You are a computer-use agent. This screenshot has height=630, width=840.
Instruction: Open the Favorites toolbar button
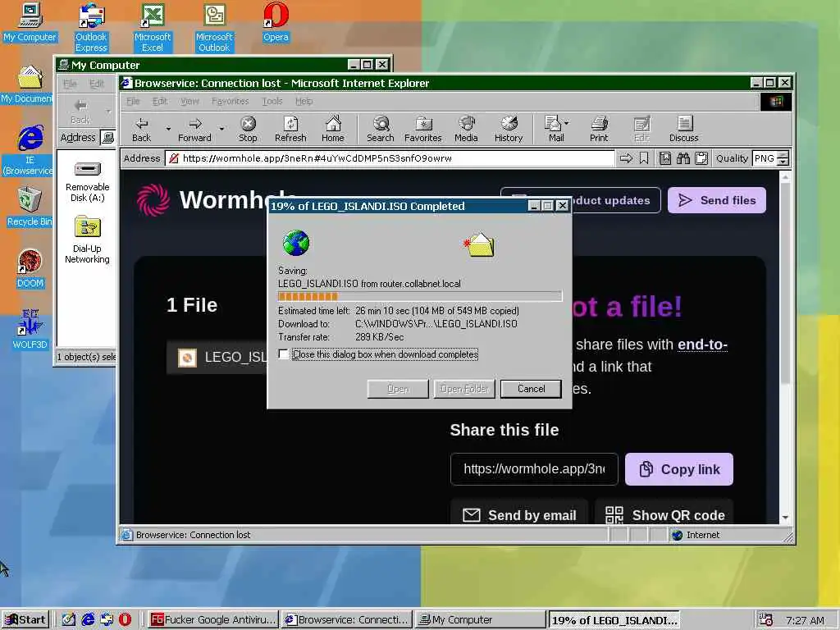tap(422, 129)
